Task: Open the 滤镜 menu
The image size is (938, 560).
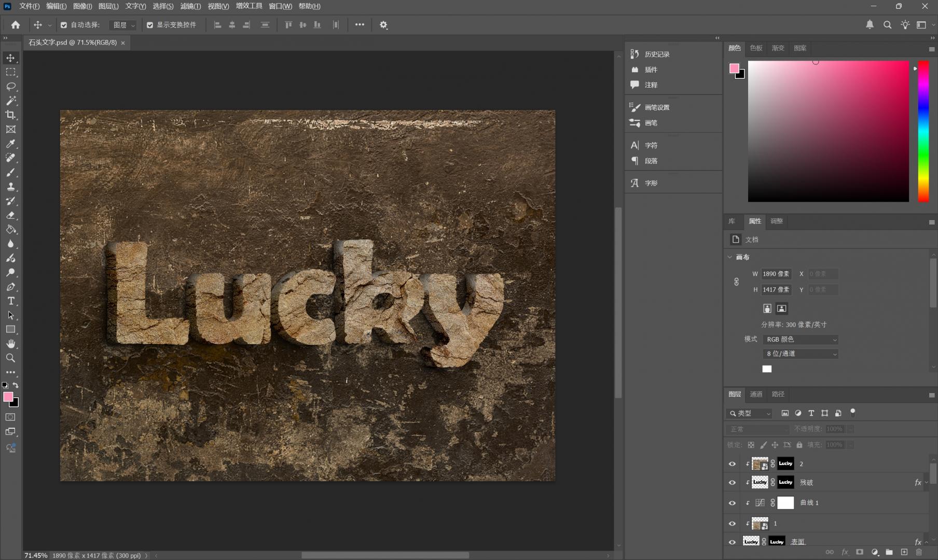Action: [190, 6]
